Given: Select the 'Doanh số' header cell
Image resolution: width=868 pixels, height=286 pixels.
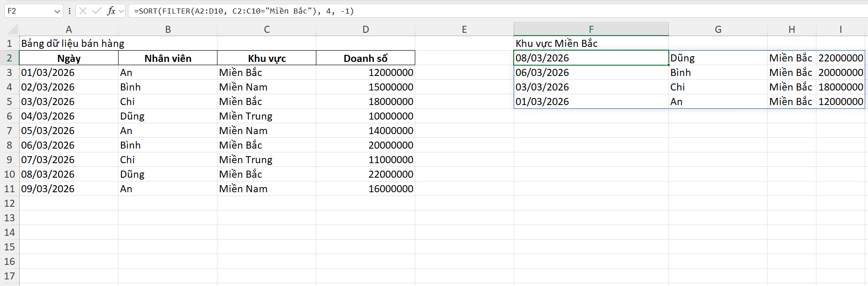Looking at the screenshot, I should point(366,58).
